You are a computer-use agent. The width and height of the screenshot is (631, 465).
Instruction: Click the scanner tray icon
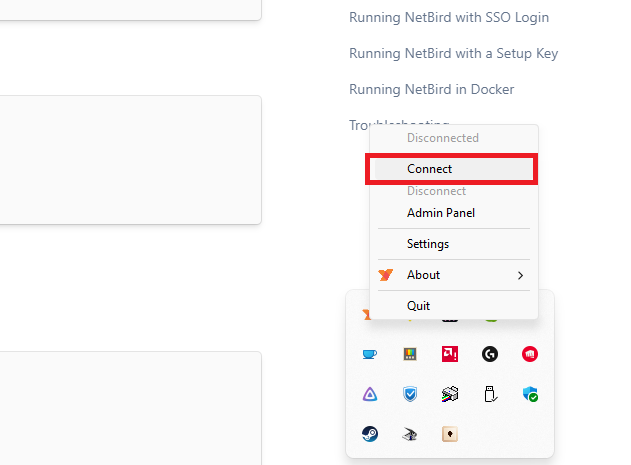410,434
